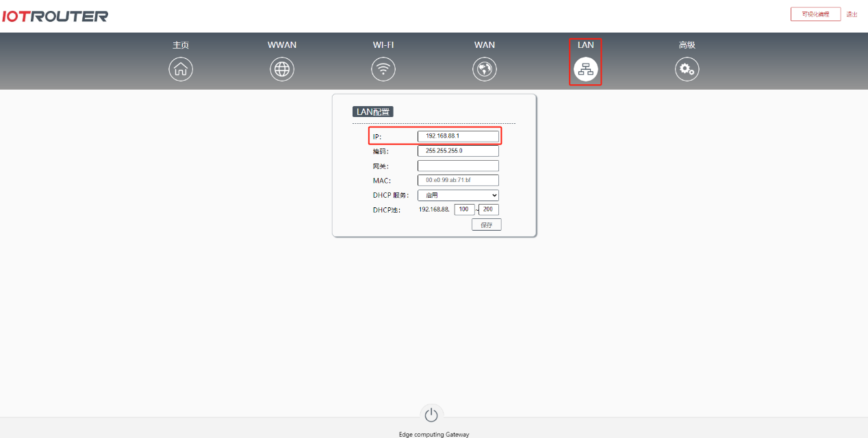Viewport: 868px width, 438px height.
Task: Select the LAN network icon
Action: [x=585, y=69]
